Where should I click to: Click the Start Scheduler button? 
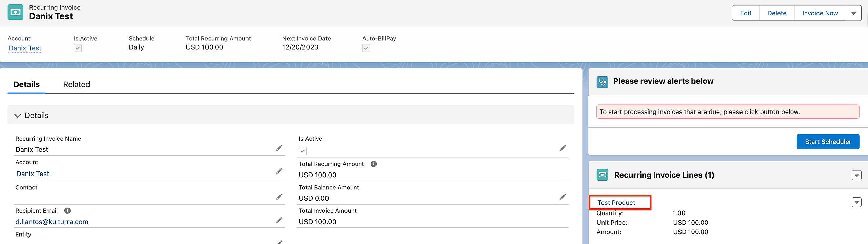click(x=828, y=142)
